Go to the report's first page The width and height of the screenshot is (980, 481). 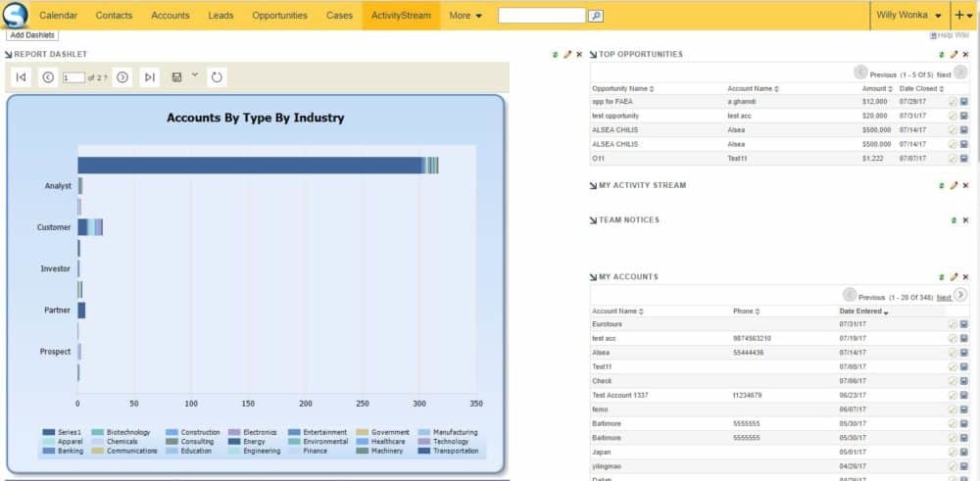pos(22,77)
